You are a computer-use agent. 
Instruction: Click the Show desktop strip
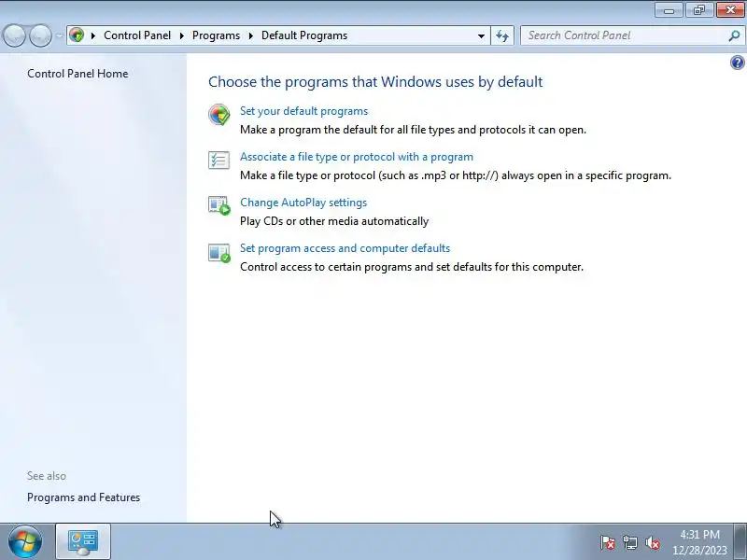pos(740,541)
